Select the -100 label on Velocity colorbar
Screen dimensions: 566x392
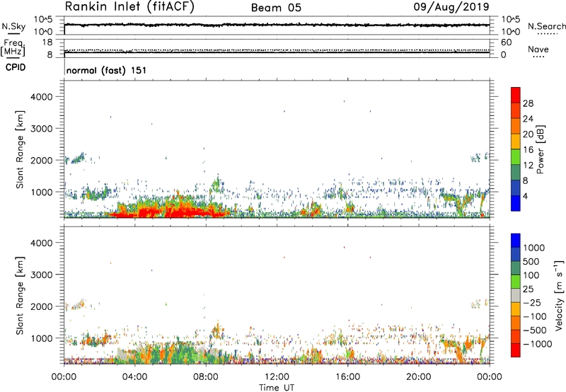coord(535,316)
